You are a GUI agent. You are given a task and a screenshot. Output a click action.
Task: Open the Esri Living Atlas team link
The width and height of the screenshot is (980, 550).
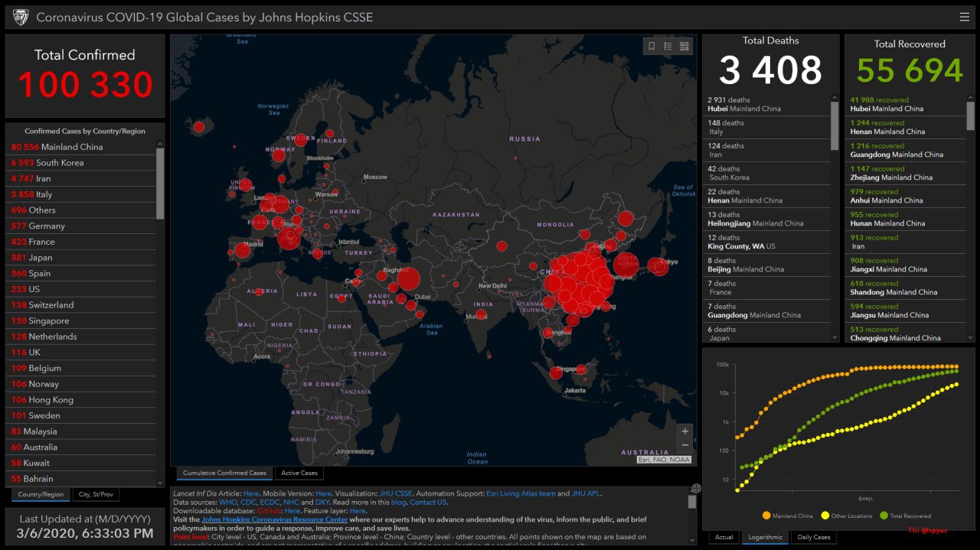coord(521,493)
